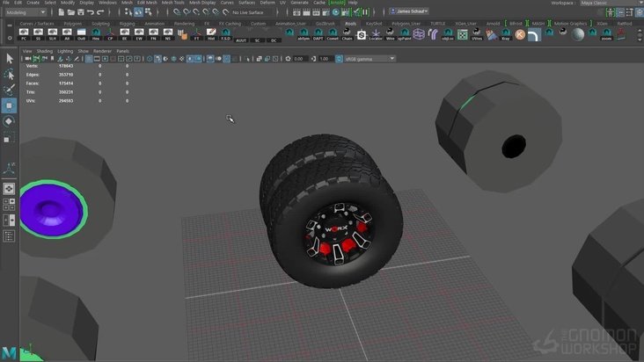The image size is (644, 362).
Task: Click the Chain shelf script icon
Action: click(x=347, y=34)
